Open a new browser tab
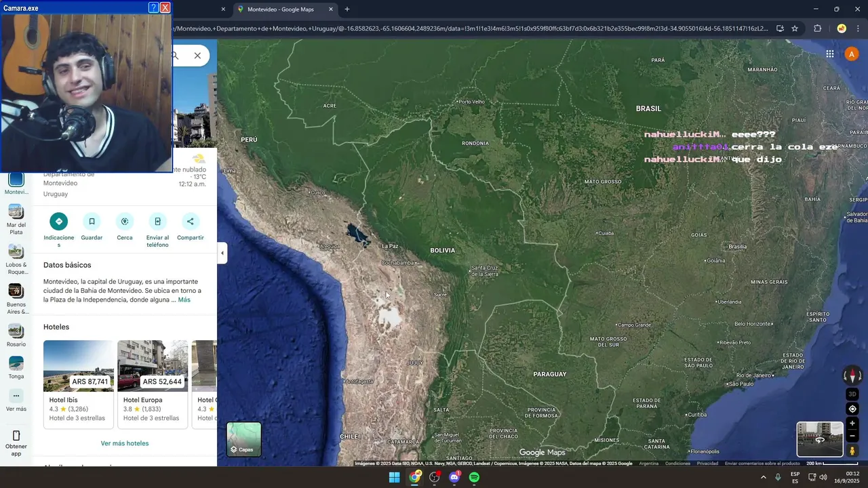868x488 pixels. point(347,9)
